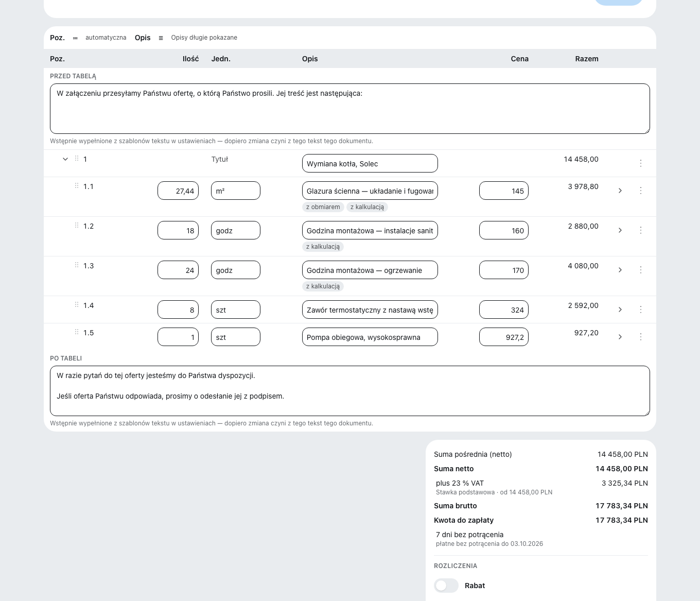Click '7 dni bez potrącenia' payment terms

(469, 535)
